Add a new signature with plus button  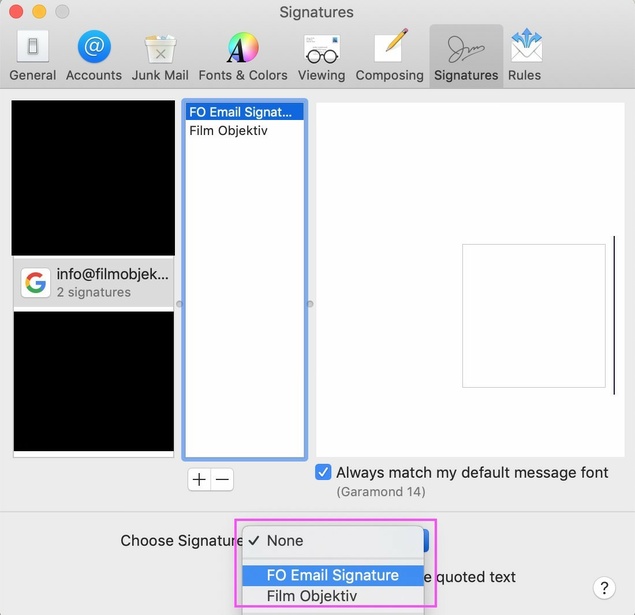(199, 480)
